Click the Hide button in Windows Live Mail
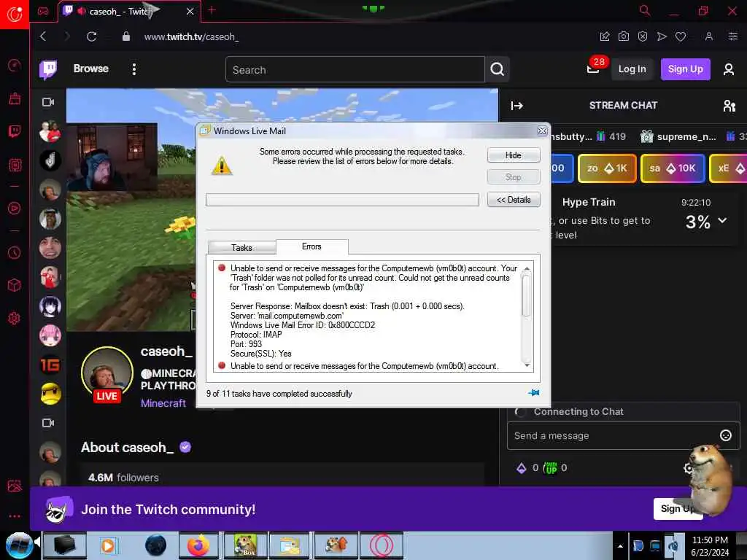This screenshot has width=747, height=560. click(x=513, y=155)
